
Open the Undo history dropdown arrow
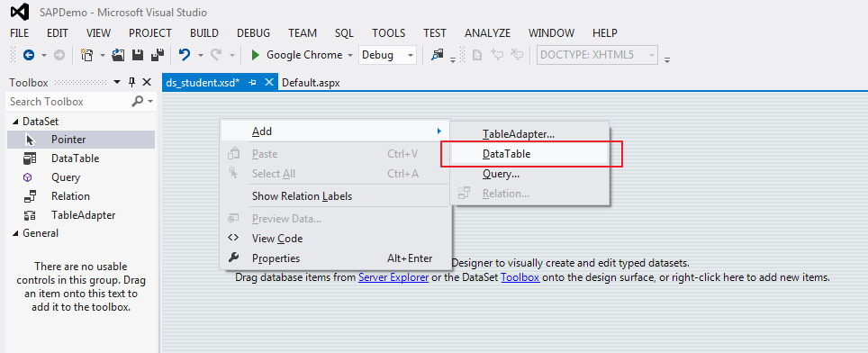(201, 55)
